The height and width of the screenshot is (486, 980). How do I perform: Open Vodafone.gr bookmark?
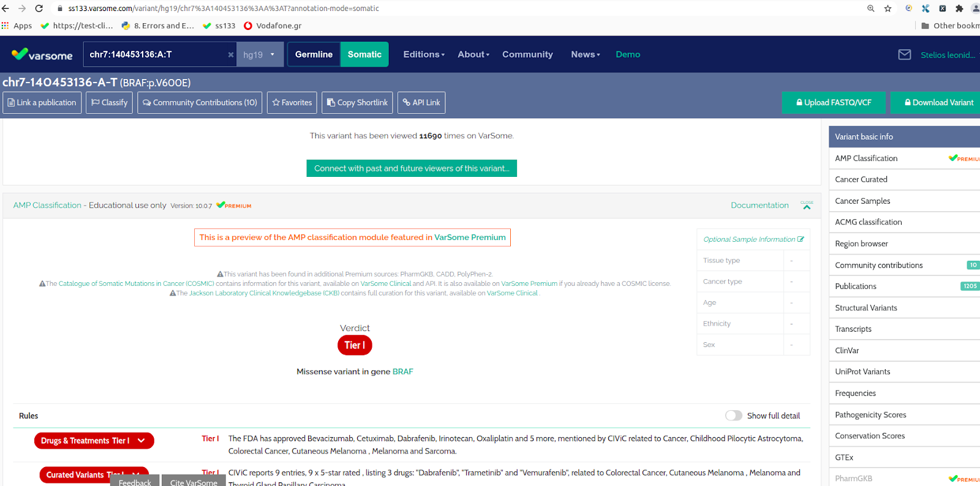click(273, 26)
